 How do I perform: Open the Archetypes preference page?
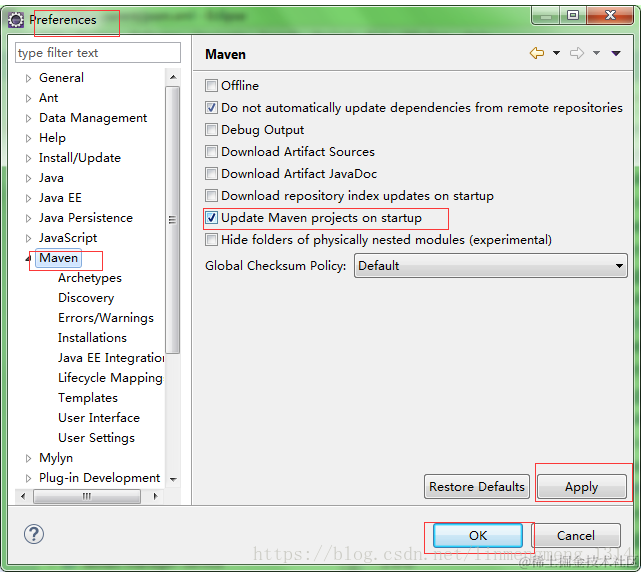pos(90,278)
